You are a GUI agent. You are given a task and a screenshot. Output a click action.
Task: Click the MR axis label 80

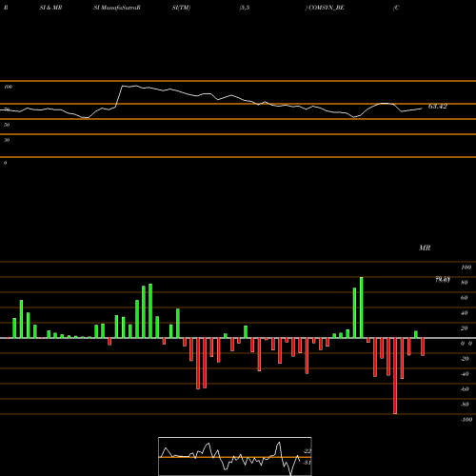click(x=465, y=283)
